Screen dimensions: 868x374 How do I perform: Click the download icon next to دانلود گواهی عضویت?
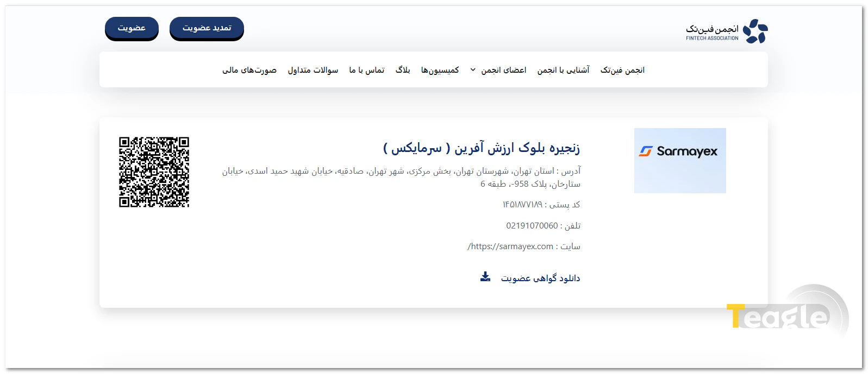(x=485, y=277)
